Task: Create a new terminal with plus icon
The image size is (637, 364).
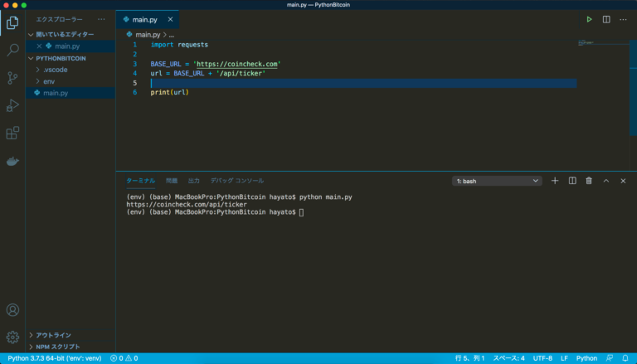Action: [555, 181]
